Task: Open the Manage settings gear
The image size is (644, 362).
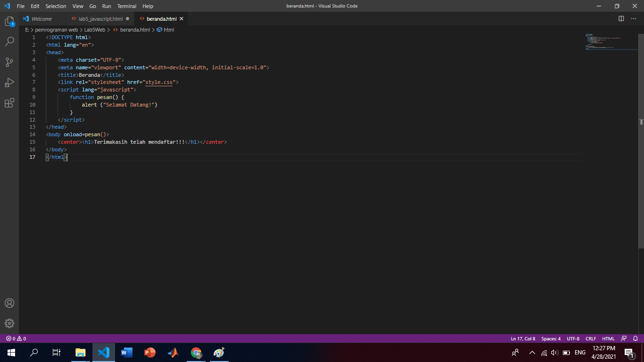Action: (9, 323)
